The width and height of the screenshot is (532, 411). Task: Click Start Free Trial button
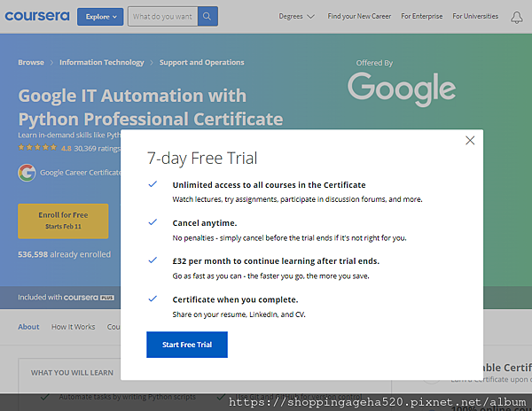tap(187, 345)
